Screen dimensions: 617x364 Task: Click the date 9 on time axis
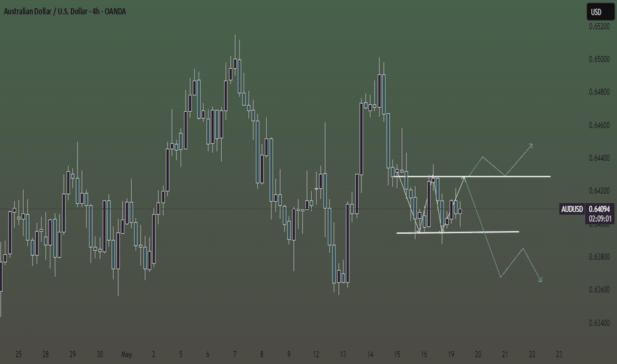(x=289, y=355)
